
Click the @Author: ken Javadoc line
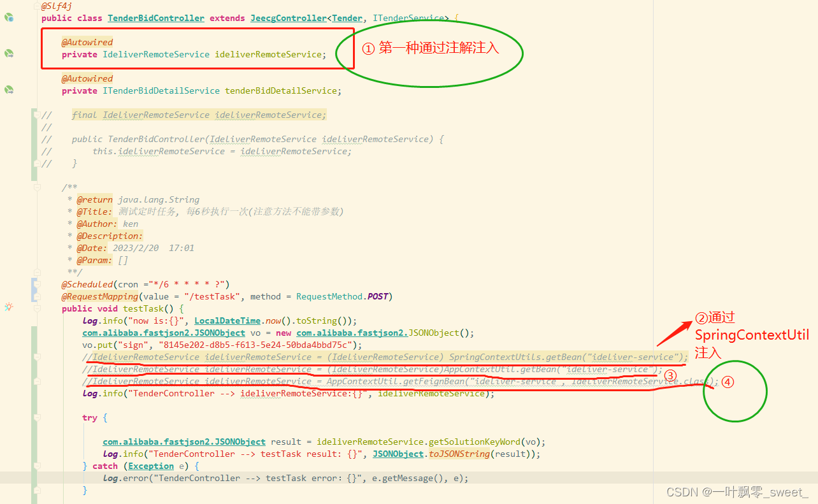click(108, 224)
